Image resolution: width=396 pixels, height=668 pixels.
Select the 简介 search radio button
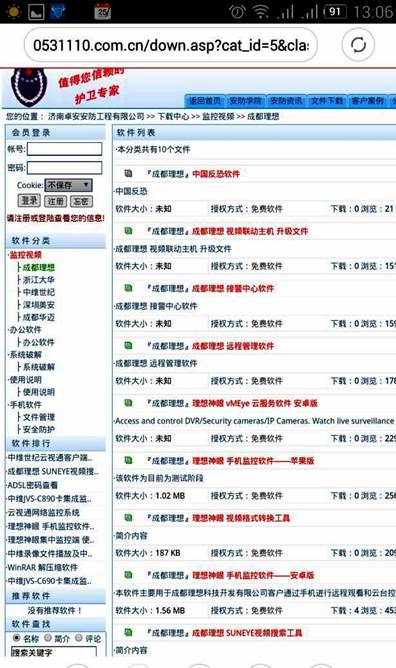[48, 638]
